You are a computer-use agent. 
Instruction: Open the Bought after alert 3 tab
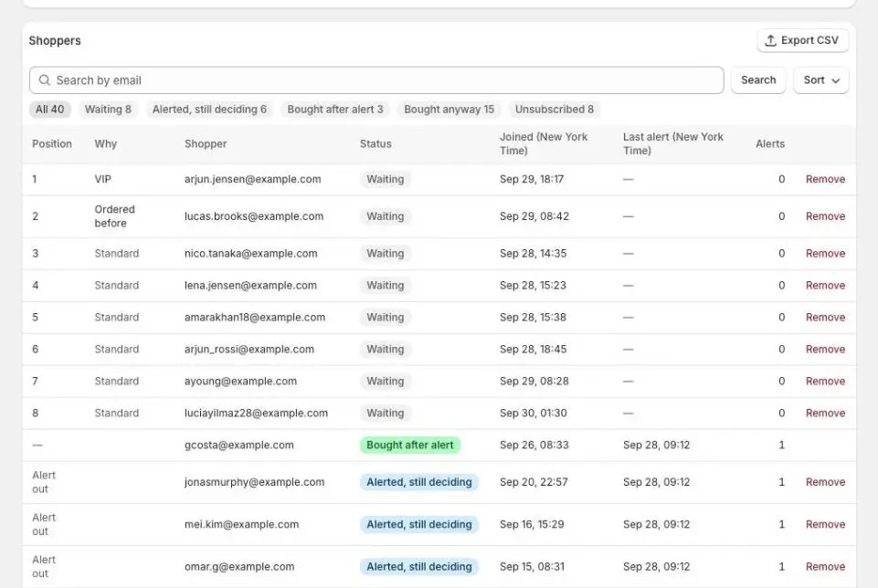point(335,109)
